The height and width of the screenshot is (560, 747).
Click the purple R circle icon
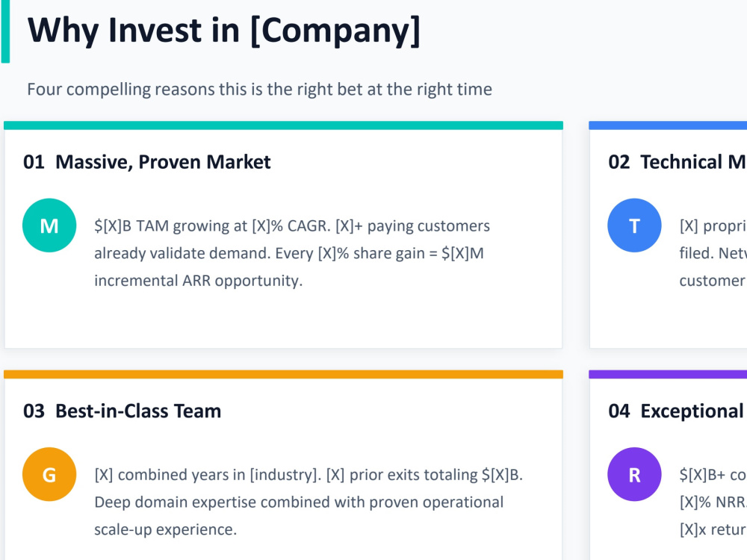[x=634, y=474]
